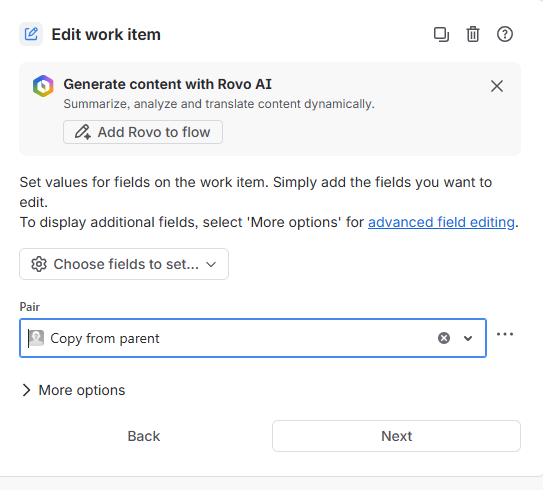Click the Edit work item pencil icon
The image size is (543, 490).
(x=31, y=34)
